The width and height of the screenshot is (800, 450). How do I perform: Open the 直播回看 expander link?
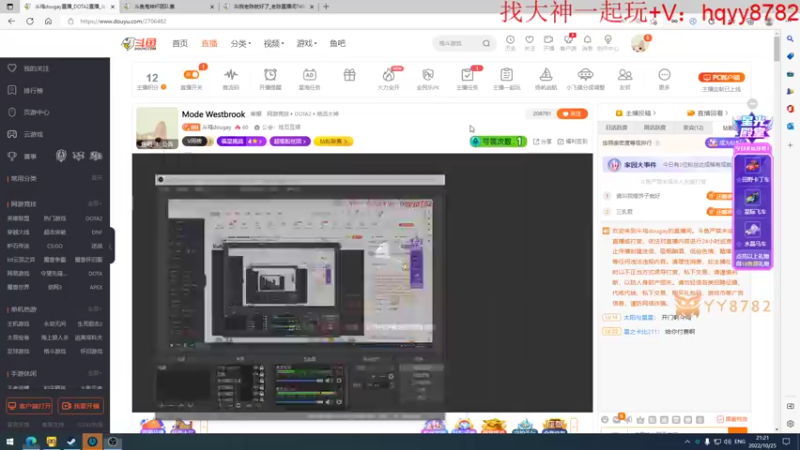tap(708, 113)
